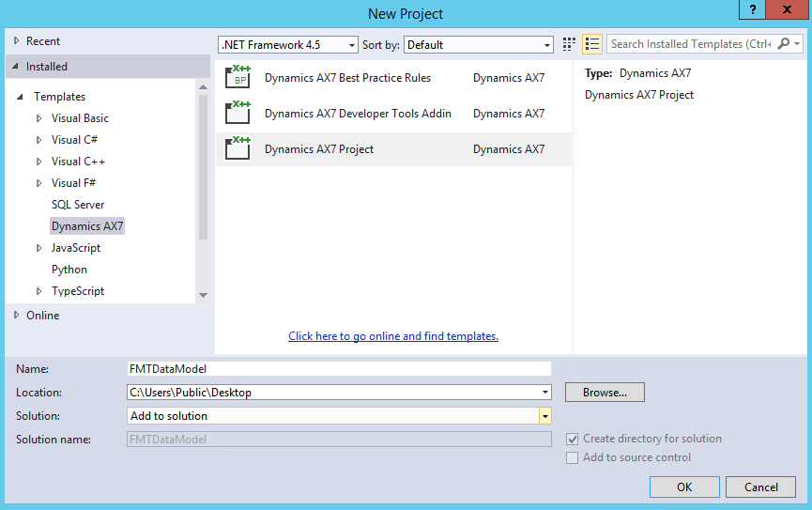
Task: Select the SQL Server template category
Action: point(78,205)
